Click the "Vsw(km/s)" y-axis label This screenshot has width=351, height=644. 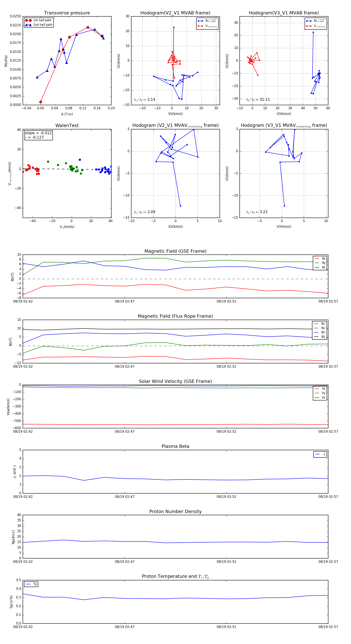point(8,407)
